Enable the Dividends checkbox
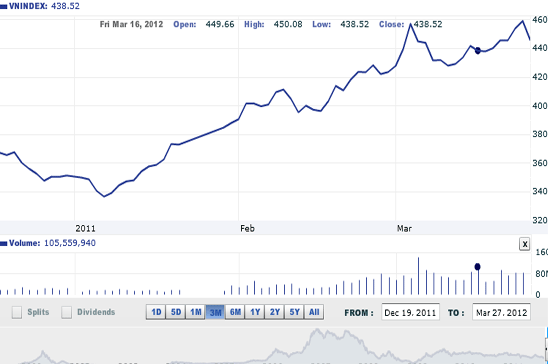The height and width of the screenshot is (364, 550). [66, 312]
